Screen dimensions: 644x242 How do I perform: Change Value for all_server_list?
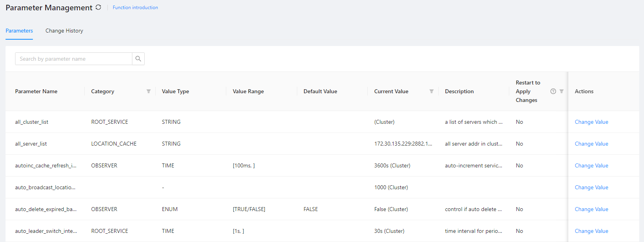tap(591, 144)
